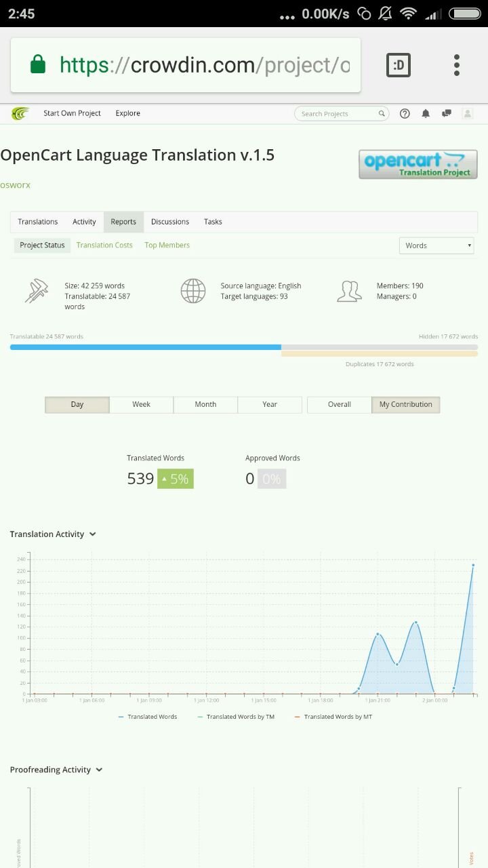Tap the battery status icon
488x868 pixels.
pyautogui.click(x=465, y=14)
